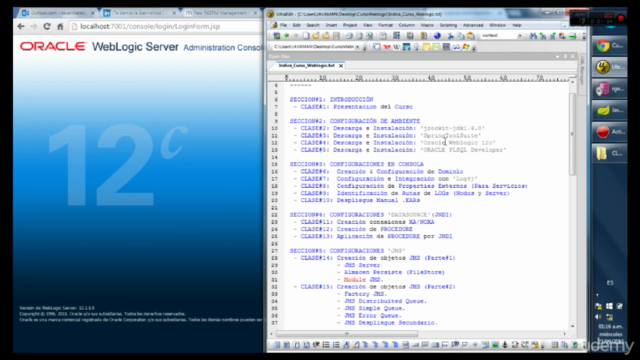Open Chrome from the side taskbar

click(609, 46)
